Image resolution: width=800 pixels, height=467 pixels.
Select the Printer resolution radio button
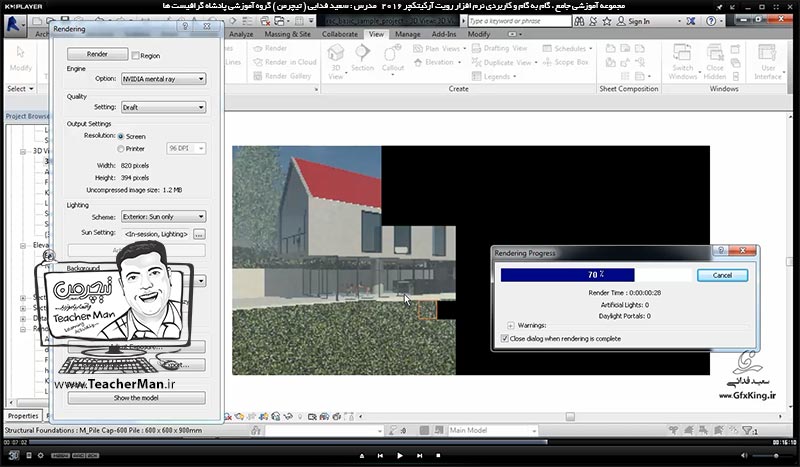121,149
